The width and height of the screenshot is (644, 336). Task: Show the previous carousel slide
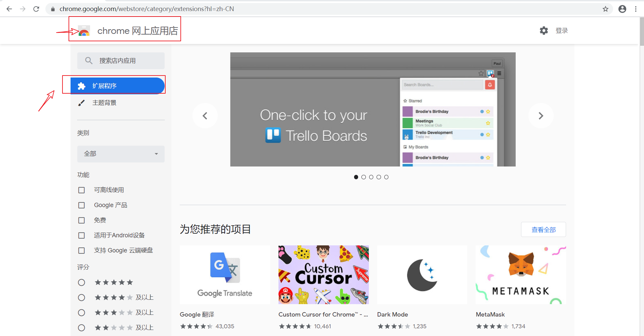(x=205, y=116)
